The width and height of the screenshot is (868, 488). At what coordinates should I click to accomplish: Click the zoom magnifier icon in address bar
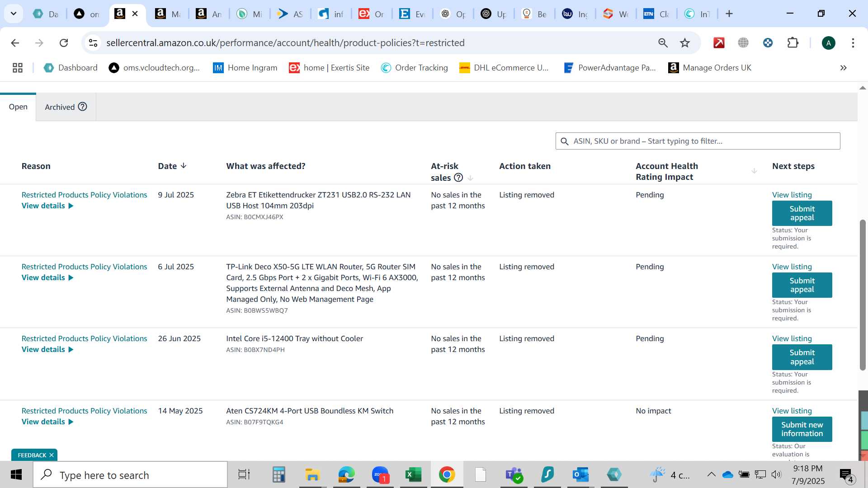pos(663,43)
